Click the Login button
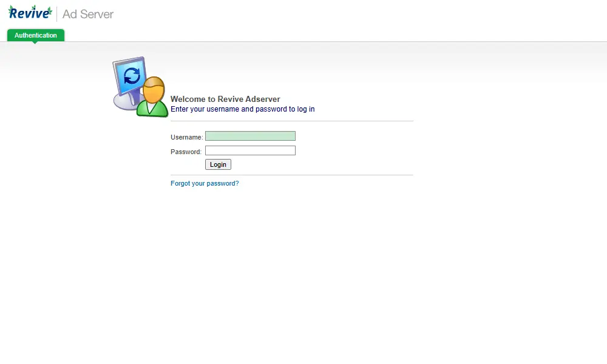 point(218,164)
